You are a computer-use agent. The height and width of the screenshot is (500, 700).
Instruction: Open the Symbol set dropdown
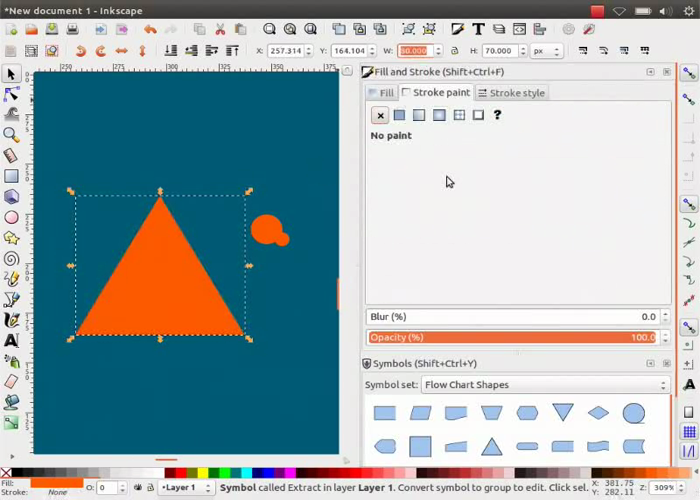(545, 385)
